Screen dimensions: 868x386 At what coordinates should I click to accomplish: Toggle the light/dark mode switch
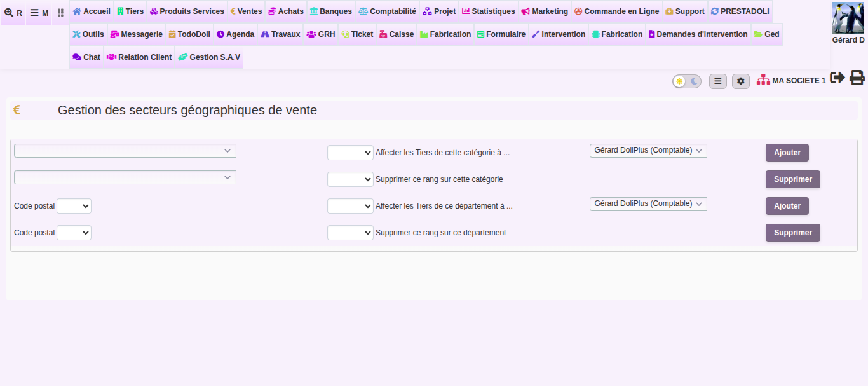tap(687, 81)
